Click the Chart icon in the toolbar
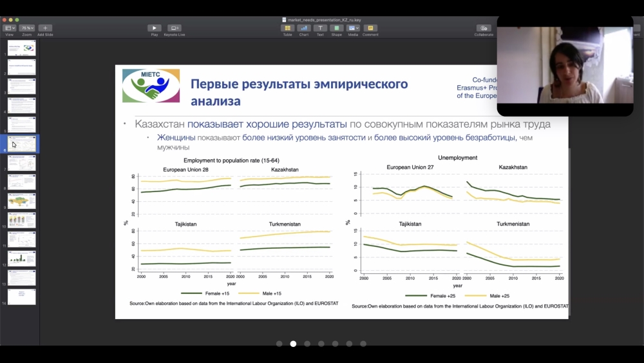 click(304, 28)
